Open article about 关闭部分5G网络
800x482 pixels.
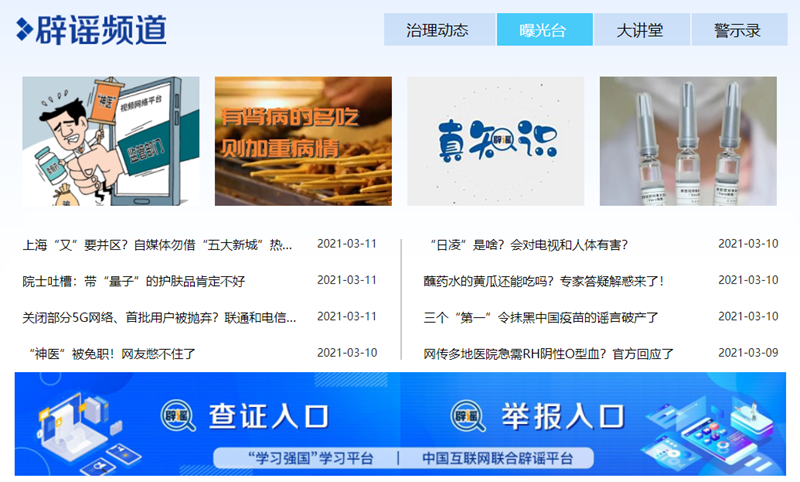(x=159, y=318)
